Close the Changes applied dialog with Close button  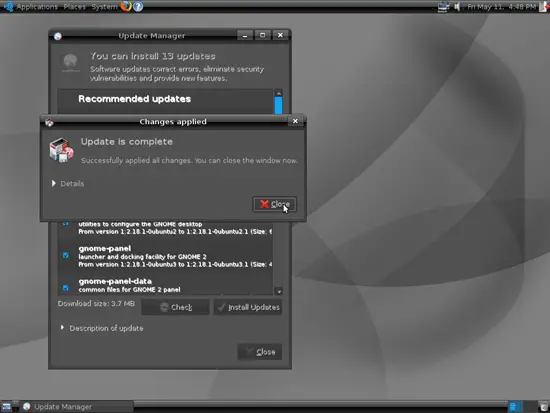coord(275,204)
